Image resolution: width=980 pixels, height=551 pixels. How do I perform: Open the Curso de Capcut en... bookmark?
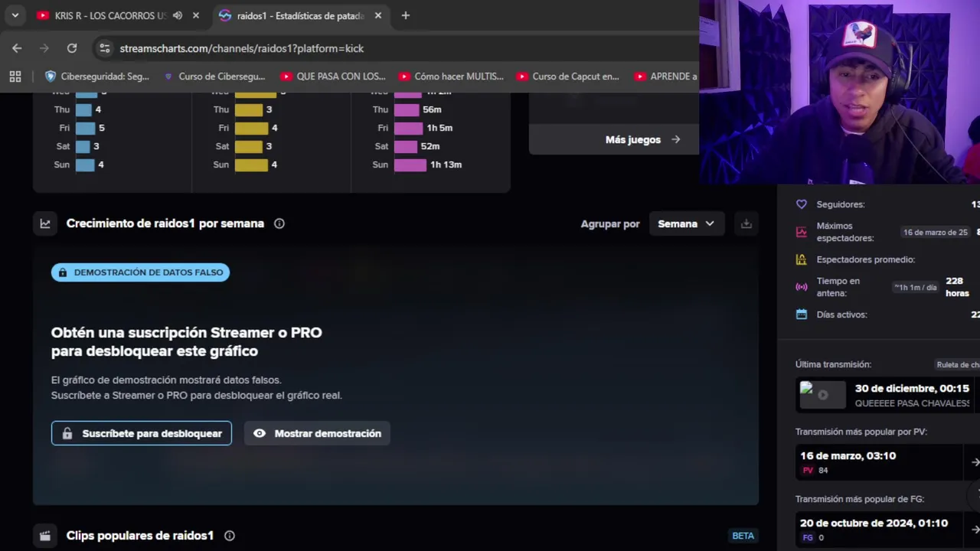(568, 77)
